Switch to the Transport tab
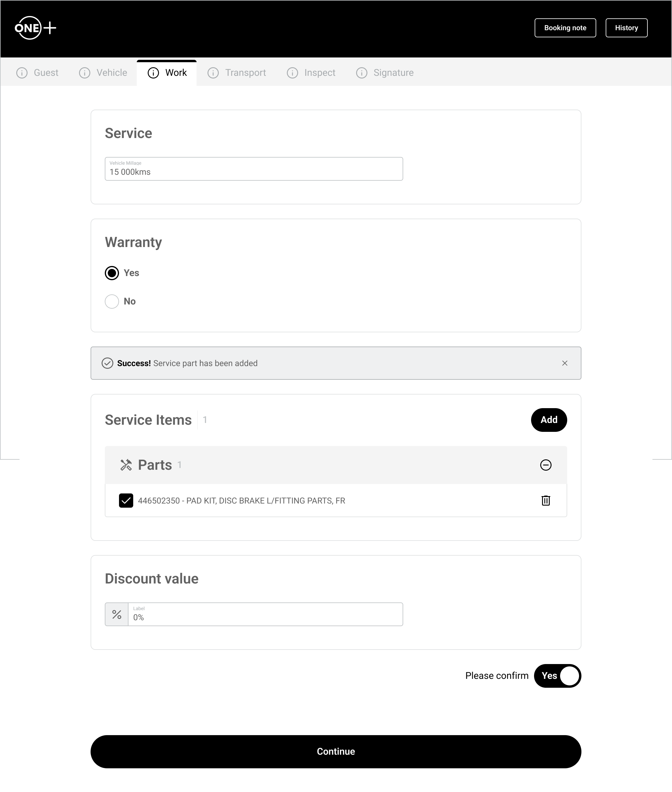The width and height of the screenshot is (672, 792). (x=245, y=73)
